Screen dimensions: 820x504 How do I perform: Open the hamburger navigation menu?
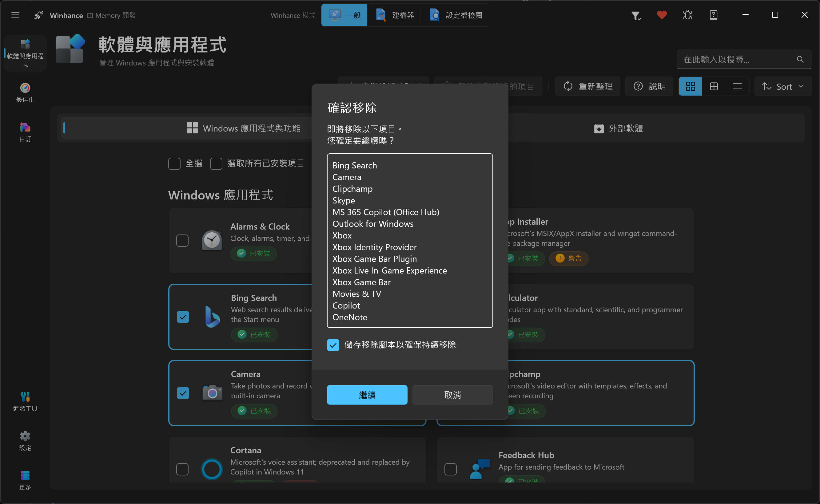point(15,15)
